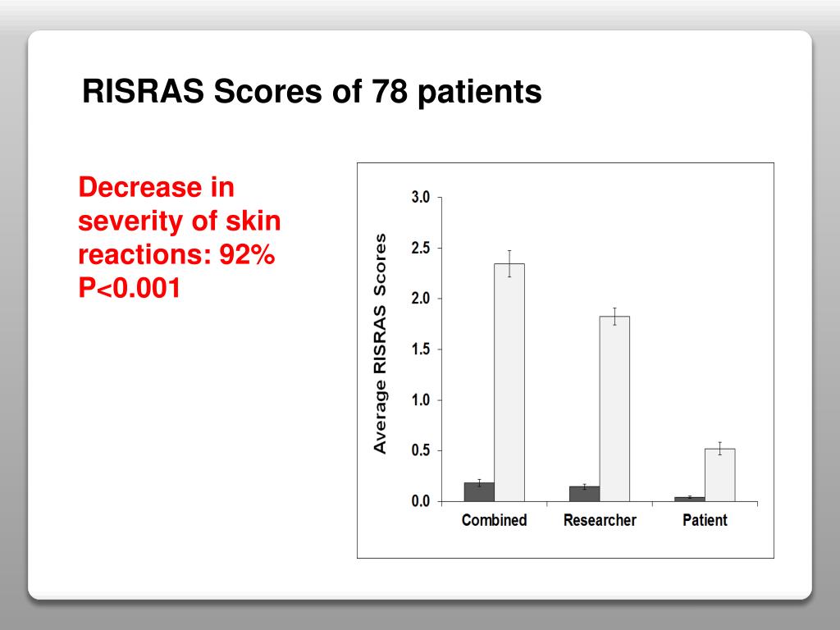840x630 pixels.
Task: Select the dark bar for Researcher
Action: [584, 494]
